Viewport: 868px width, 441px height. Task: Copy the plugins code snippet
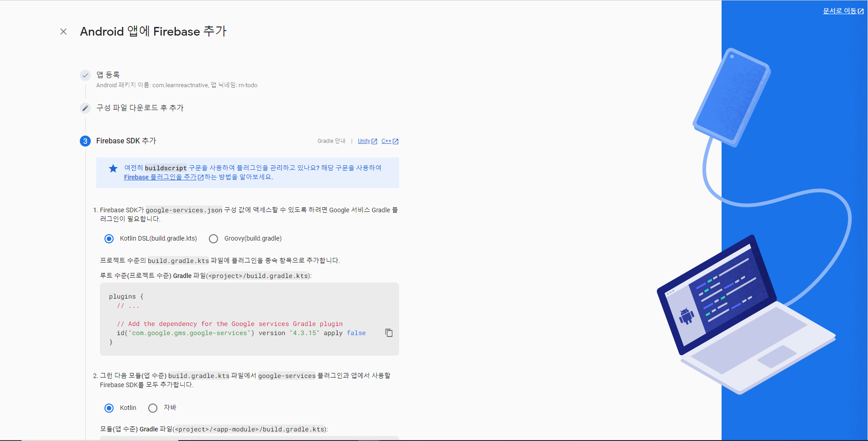[x=389, y=333]
